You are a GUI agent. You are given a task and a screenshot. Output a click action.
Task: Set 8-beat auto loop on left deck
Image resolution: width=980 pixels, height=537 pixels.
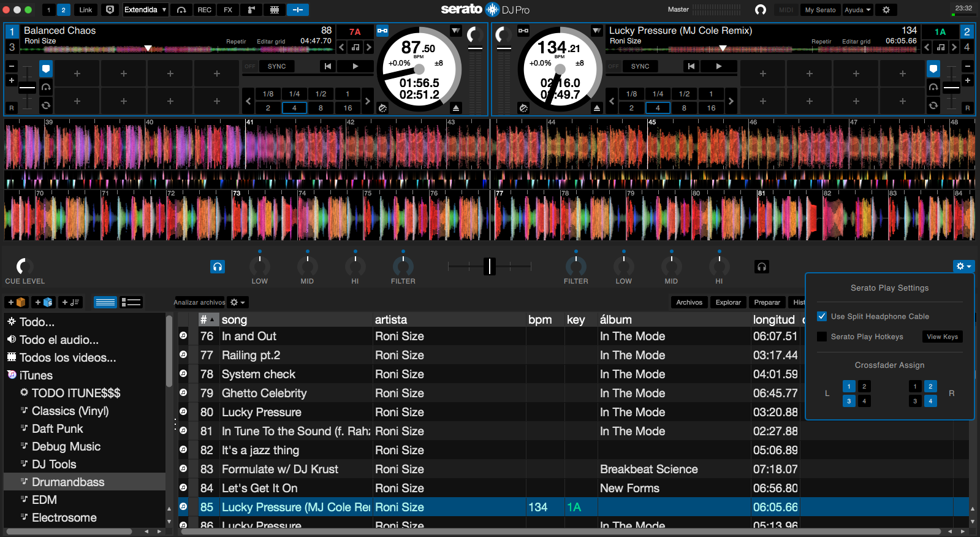pyautogui.click(x=321, y=108)
